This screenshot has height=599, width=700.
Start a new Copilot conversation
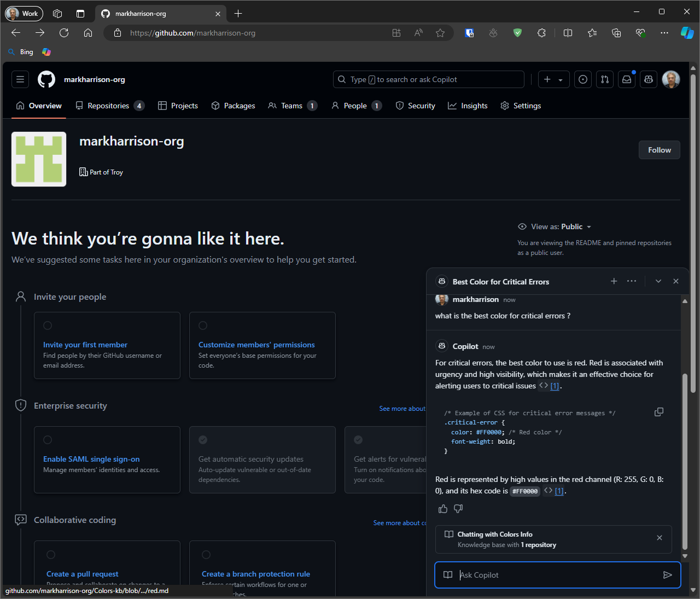click(x=614, y=281)
